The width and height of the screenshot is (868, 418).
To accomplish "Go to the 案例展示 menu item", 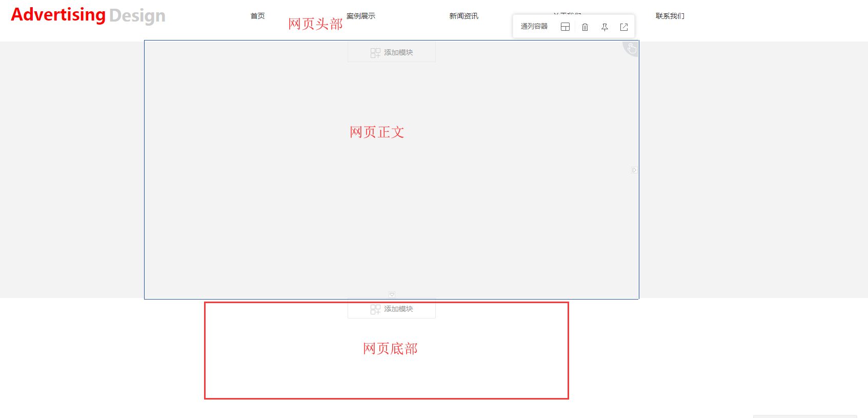I will pyautogui.click(x=361, y=16).
